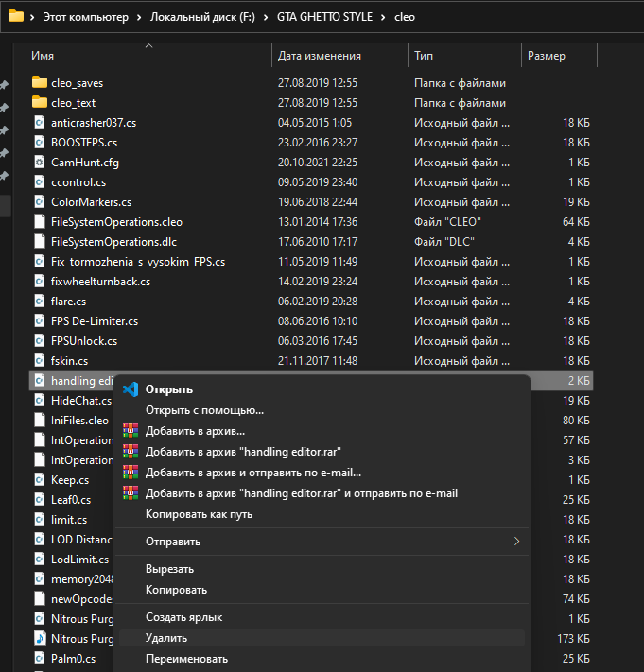Open the chevron dropdown after GTA GHETTO STYLE
The height and width of the screenshot is (672, 644).
tap(383, 17)
